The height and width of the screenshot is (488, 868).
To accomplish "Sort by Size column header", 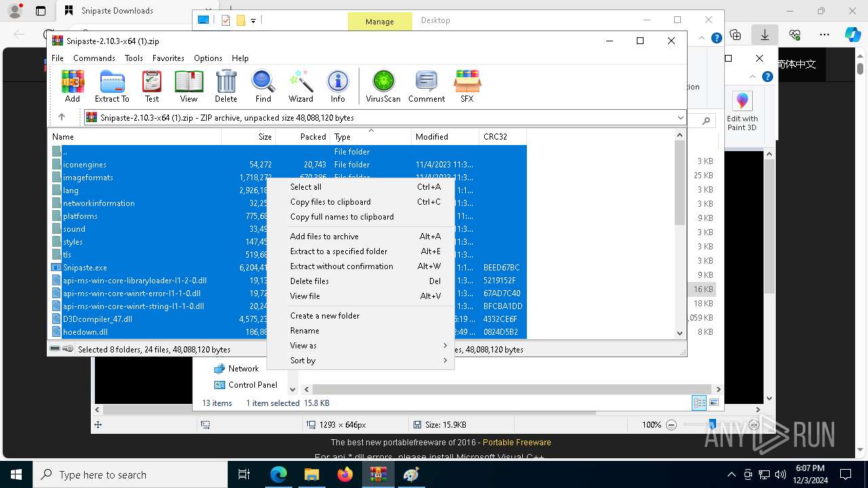I will tap(249, 137).
